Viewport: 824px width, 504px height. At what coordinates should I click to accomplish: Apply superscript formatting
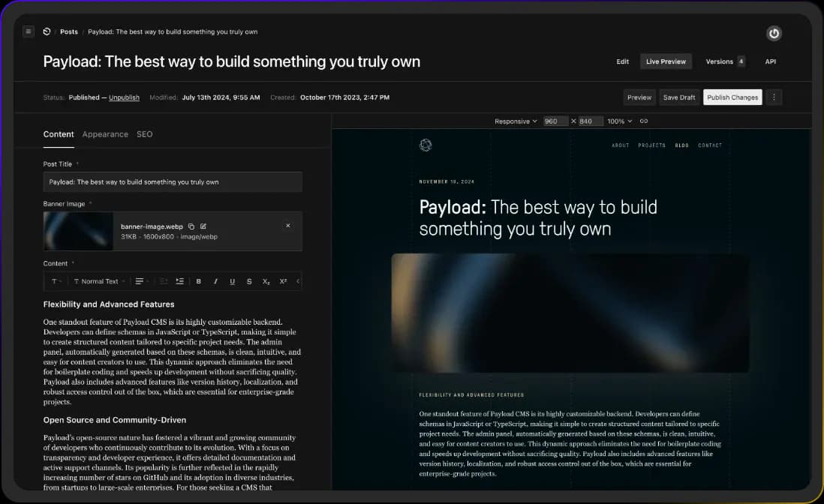tap(283, 281)
